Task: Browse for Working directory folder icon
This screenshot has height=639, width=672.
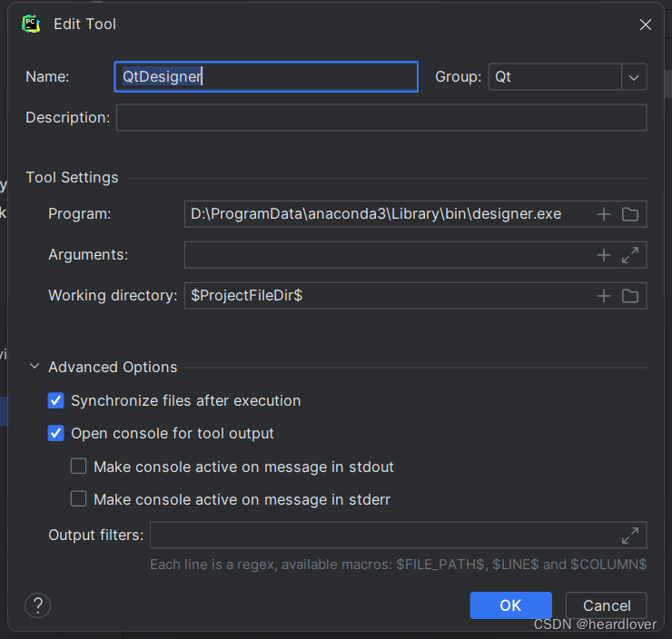Action: [630, 296]
